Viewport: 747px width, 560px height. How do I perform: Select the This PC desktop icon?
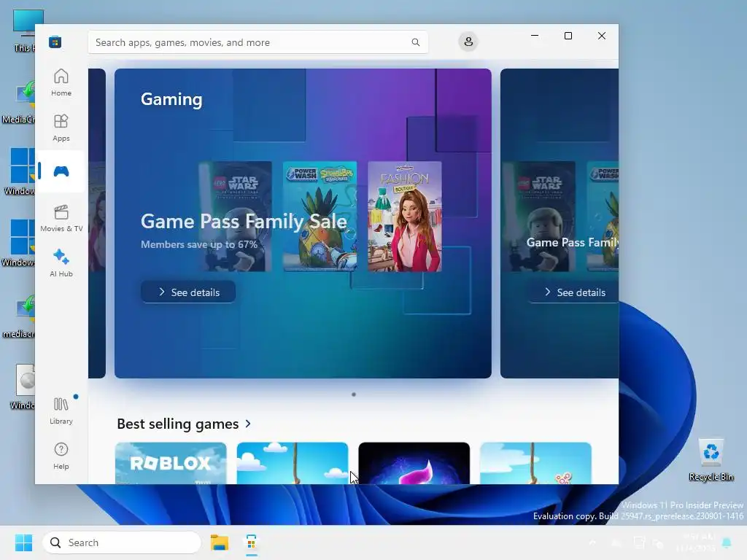24,31
